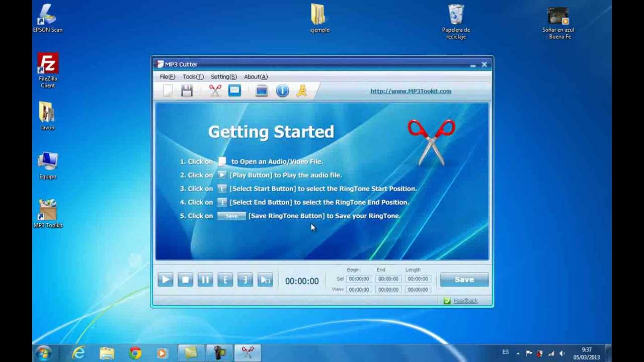Open the Setting menu
Screen dimensions: 644x362
click(x=224, y=77)
